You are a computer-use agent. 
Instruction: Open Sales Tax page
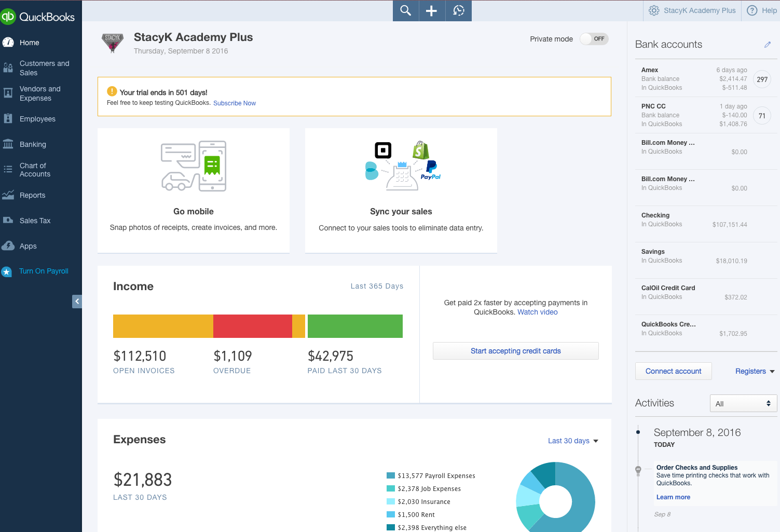35,221
